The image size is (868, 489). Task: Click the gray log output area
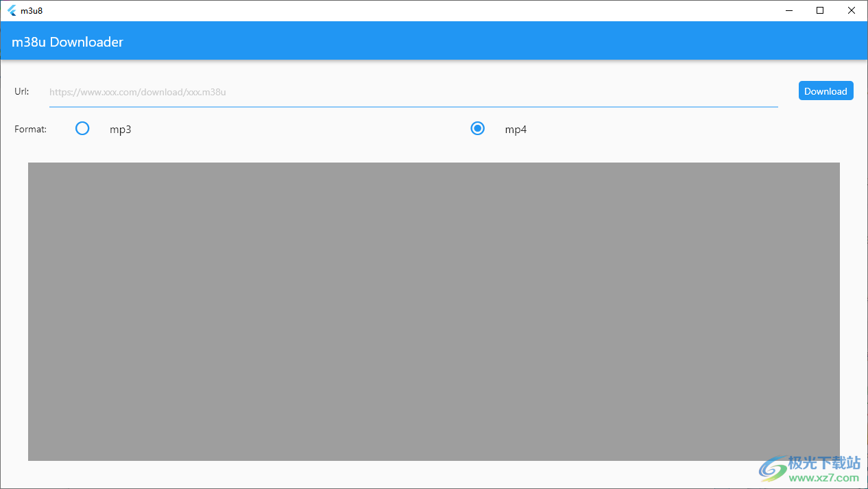coord(434,311)
